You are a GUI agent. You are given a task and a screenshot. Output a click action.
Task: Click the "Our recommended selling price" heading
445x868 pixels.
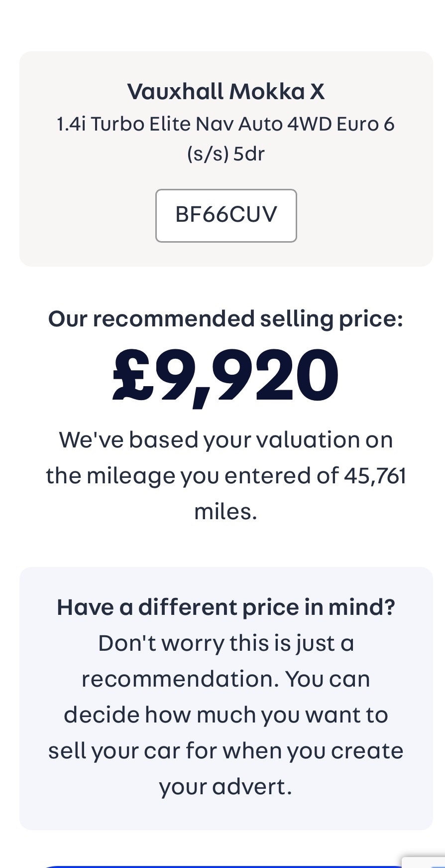coord(225,319)
